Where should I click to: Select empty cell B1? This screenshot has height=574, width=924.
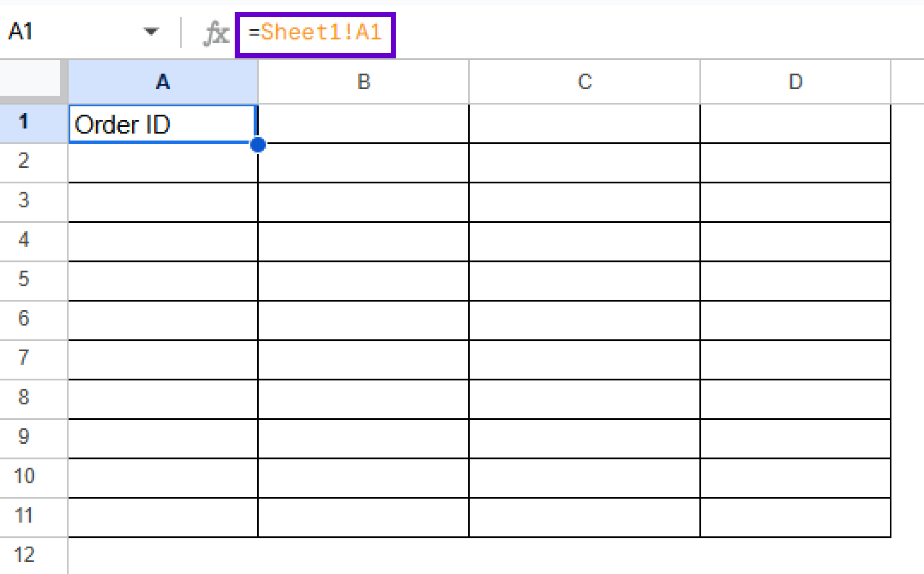coord(363,124)
